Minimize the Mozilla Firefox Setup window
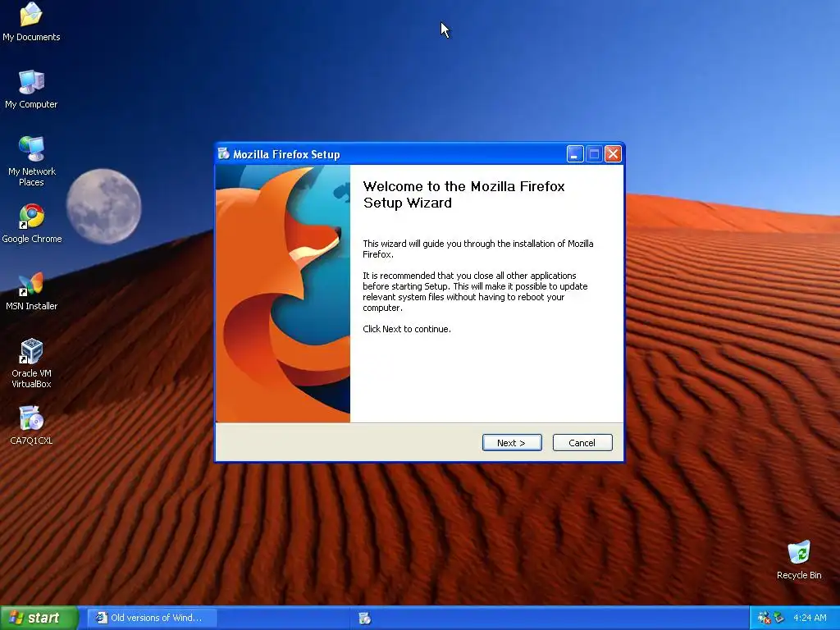 coord(575,154)
